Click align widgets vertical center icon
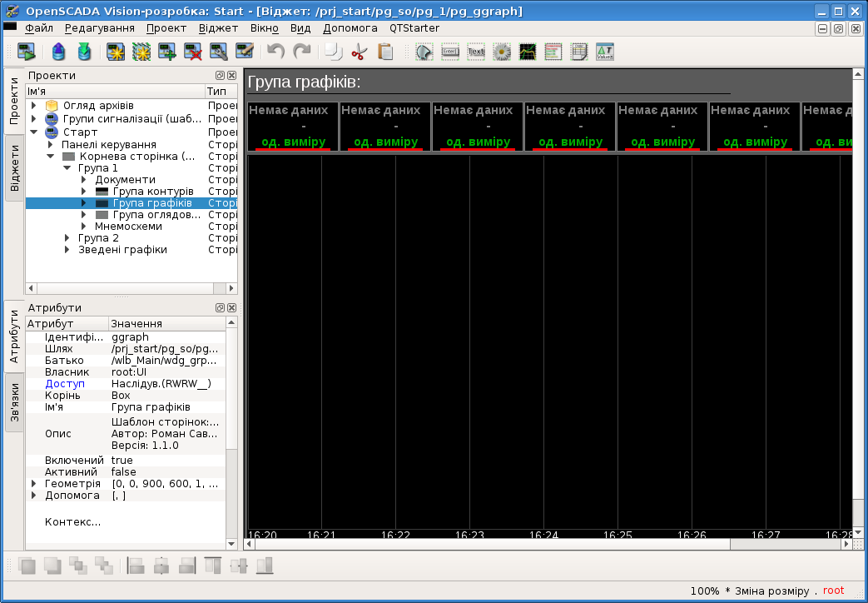This screenshot has width=868, height=603. point(161,566)
